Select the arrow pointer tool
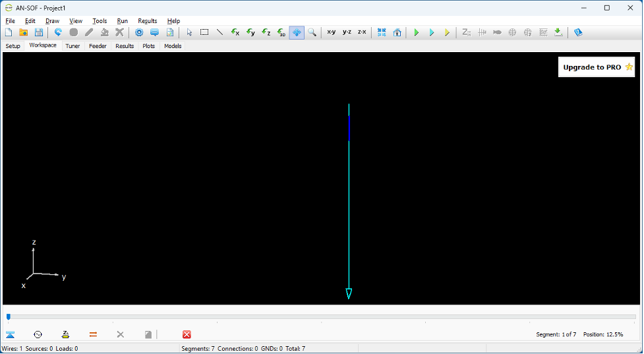The width and height of the screenshot is (644, 354). (189, 32)
